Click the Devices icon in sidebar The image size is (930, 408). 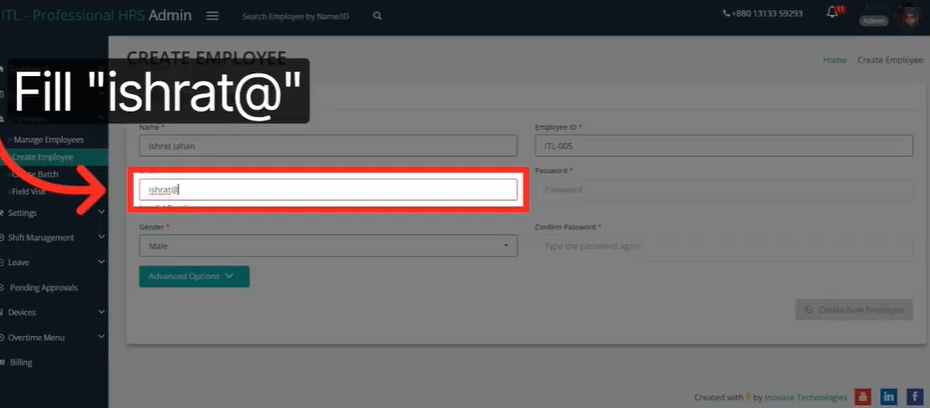[x=2, y=313]
